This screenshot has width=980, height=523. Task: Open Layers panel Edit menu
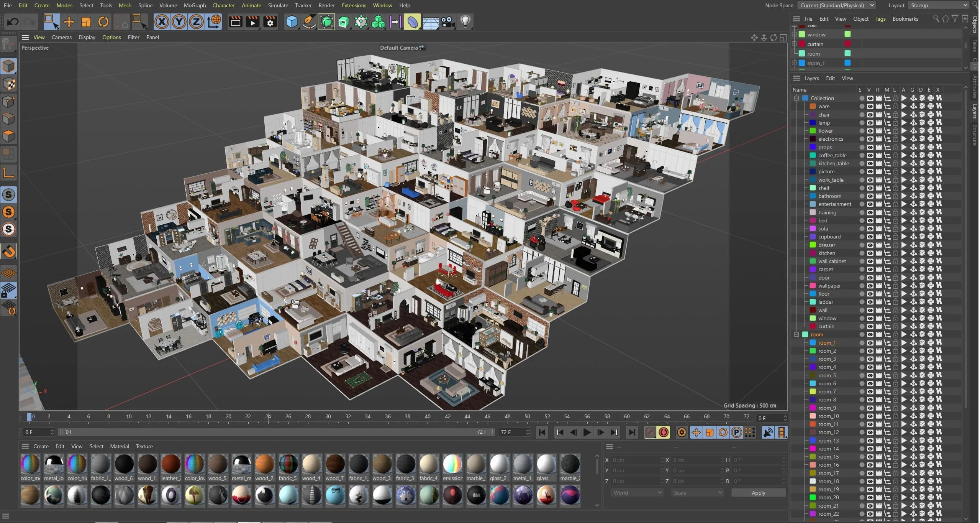[830, 78]
